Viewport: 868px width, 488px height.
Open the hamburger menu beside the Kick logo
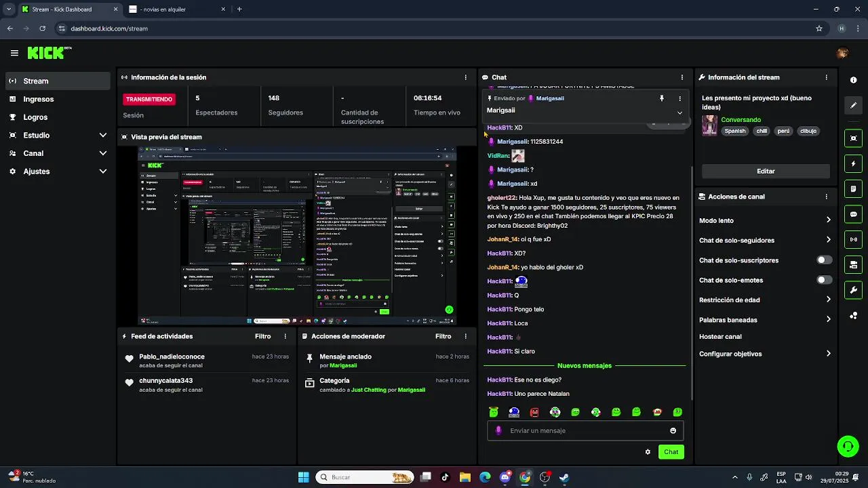(x=14, y=53)
